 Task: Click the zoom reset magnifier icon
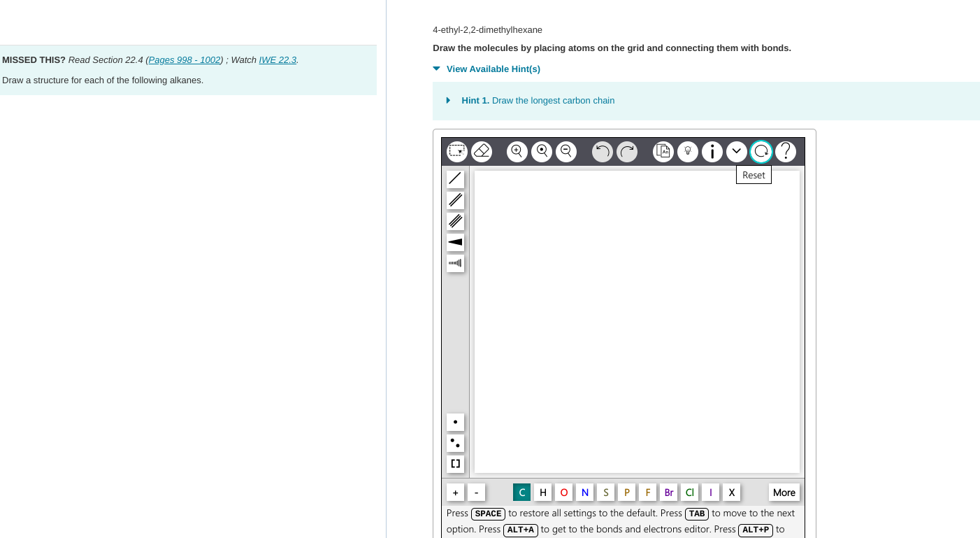pos(542,151)
